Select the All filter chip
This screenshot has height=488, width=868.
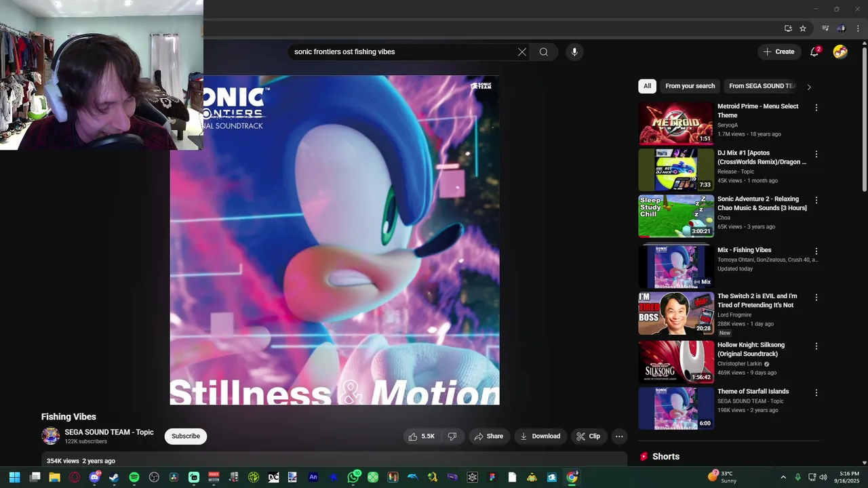[647, 86]
